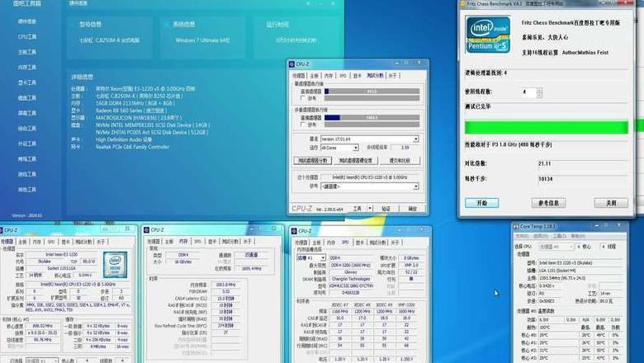Open 综合工具 in the toolbox sidebar

point(27,129)
